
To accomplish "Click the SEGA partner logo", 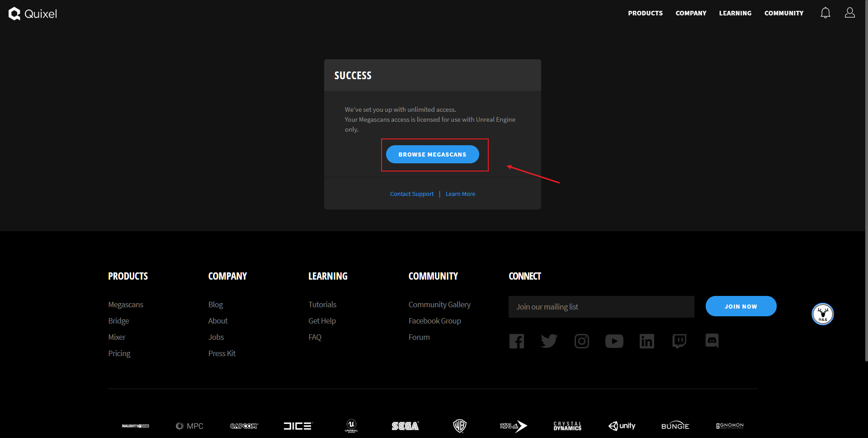I will pyautogui.click(x=406, y=426).
